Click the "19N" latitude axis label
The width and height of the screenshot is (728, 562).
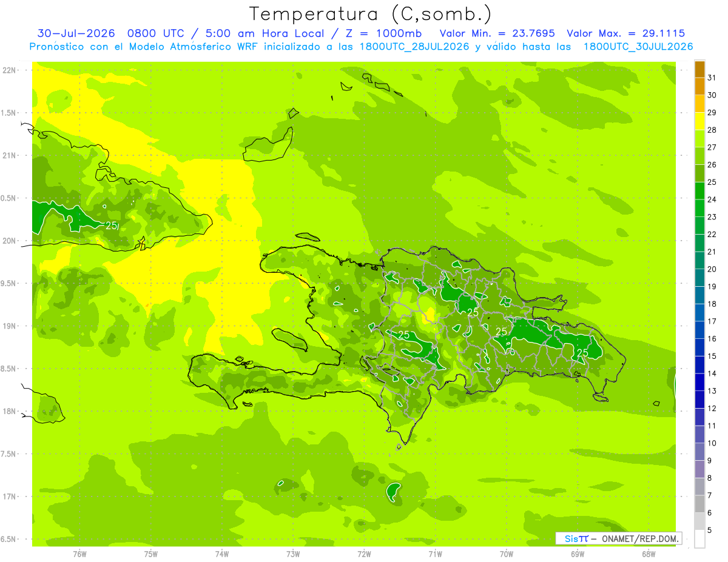coord(9,326)
